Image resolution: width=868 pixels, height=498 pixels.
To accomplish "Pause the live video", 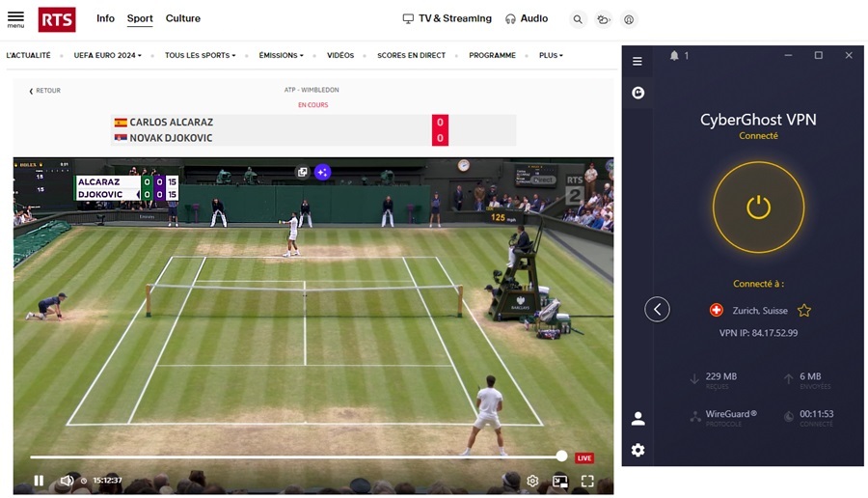I will coord(39,481).
